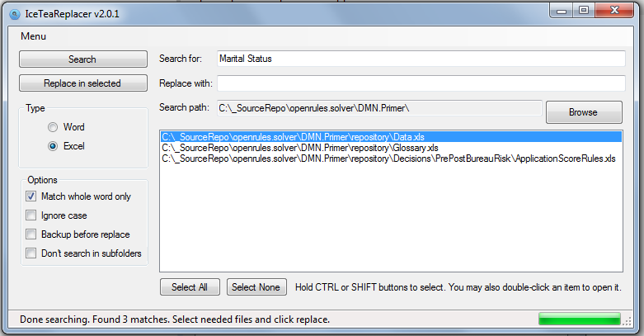
Task: Check Don't search in subfolders
Action: (x=31, y=253)
